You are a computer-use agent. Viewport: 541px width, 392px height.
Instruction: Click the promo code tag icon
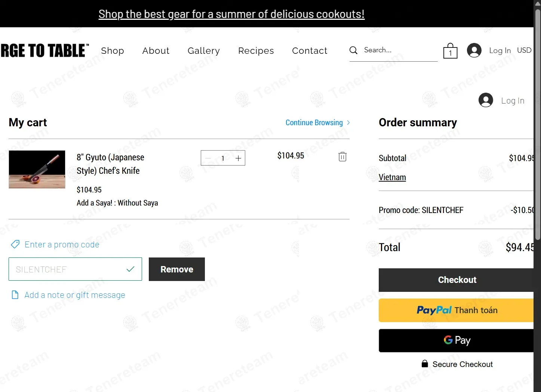pyautogui.click(x=15, y=244)
